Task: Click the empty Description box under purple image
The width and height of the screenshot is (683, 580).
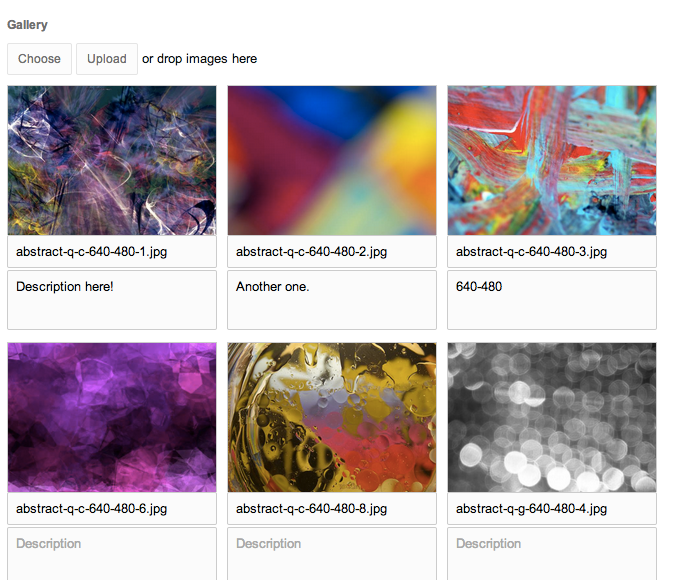Action: coord(112,554)
